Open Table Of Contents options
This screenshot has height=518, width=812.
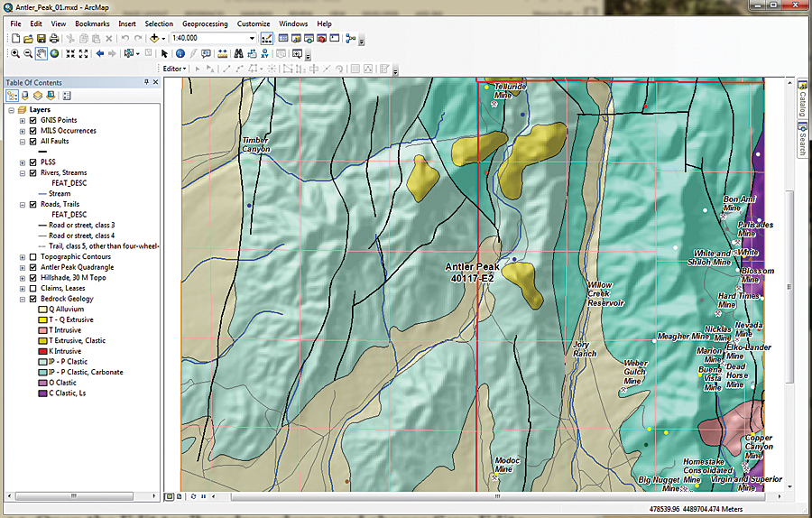(67, 96)
